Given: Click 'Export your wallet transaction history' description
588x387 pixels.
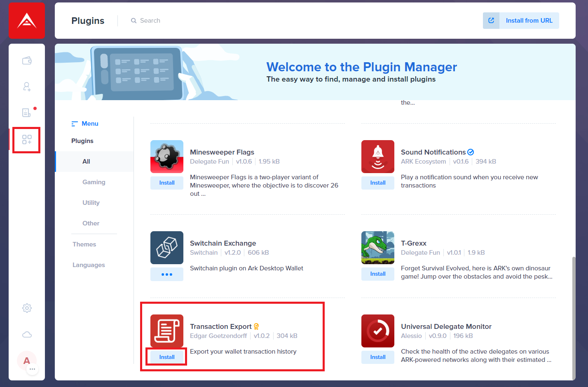Looking at the screenshot, I should tap(243, 352).
